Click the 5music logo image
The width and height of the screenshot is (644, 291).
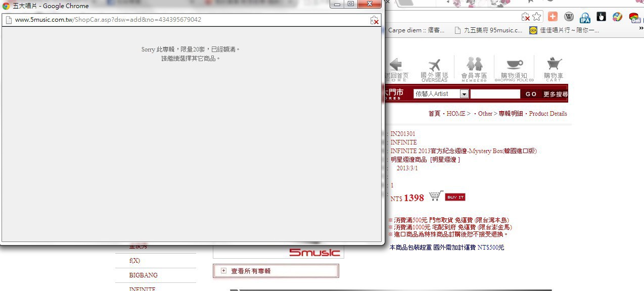pyautogui.click(x=314, y=252)
